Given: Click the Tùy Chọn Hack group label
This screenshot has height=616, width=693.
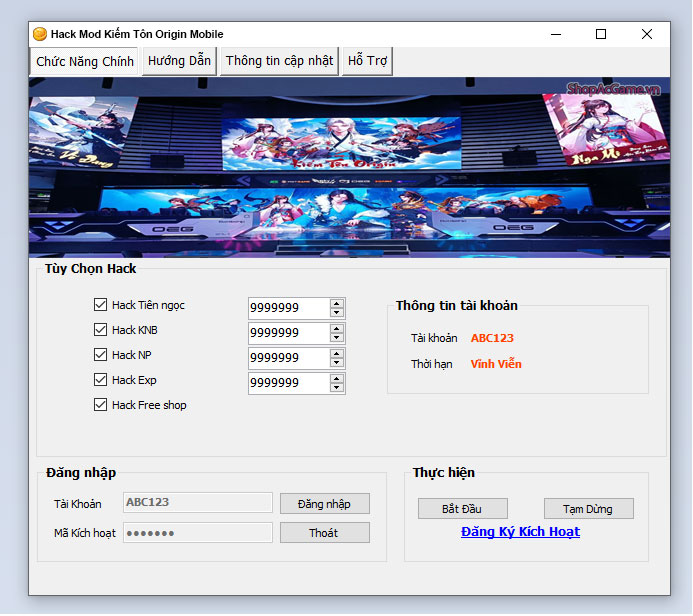Looking at the screenshot, I should tap(90, 269).
